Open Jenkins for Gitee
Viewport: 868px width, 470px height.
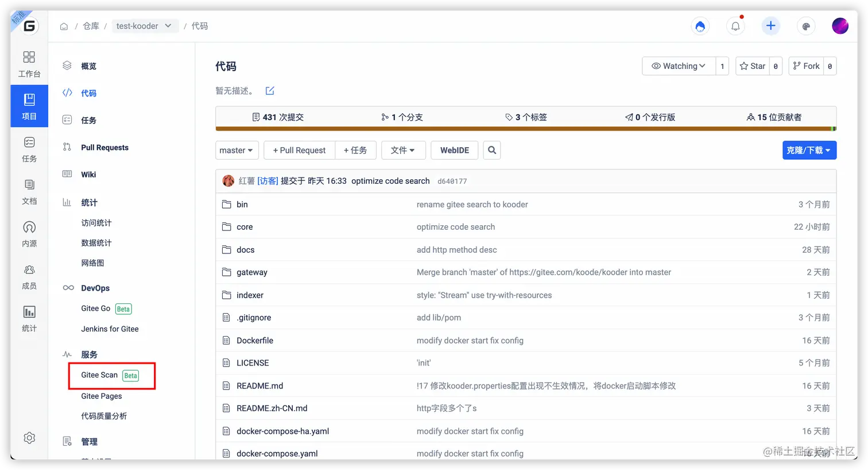[x=110, y=329]
